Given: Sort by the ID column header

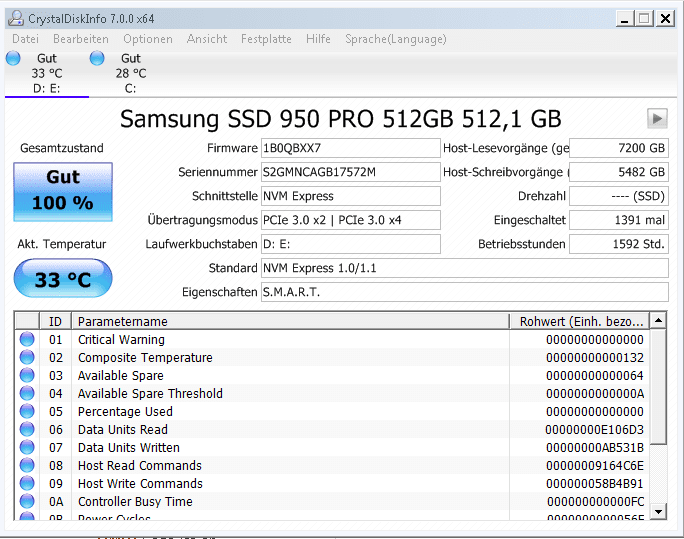Looking at the screenshot, I should tap(55, 321).
